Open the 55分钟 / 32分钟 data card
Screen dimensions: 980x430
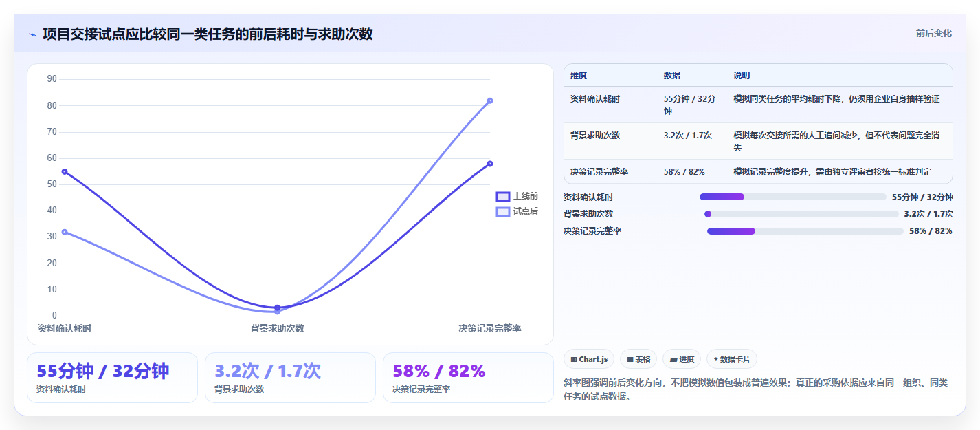click(112, 378)
